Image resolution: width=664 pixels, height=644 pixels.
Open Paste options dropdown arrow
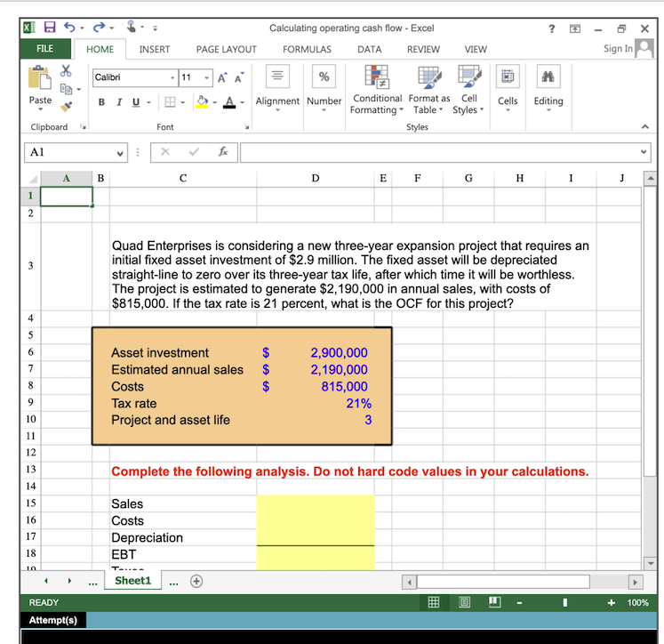(41, 109)
